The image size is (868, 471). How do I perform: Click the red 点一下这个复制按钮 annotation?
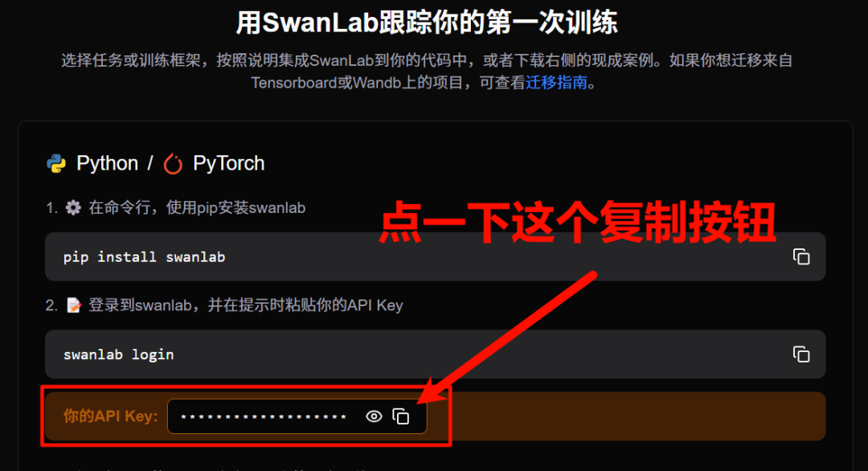(x=577, y=223)
